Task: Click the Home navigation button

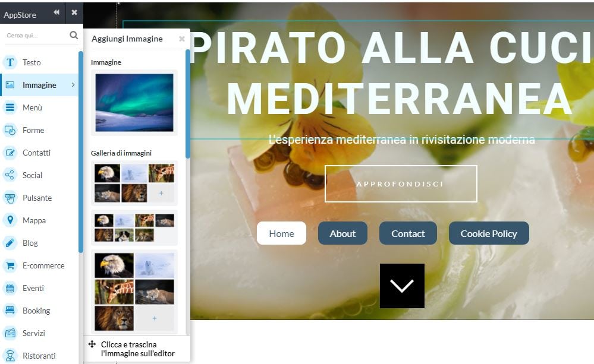Action: click(281, 233)
